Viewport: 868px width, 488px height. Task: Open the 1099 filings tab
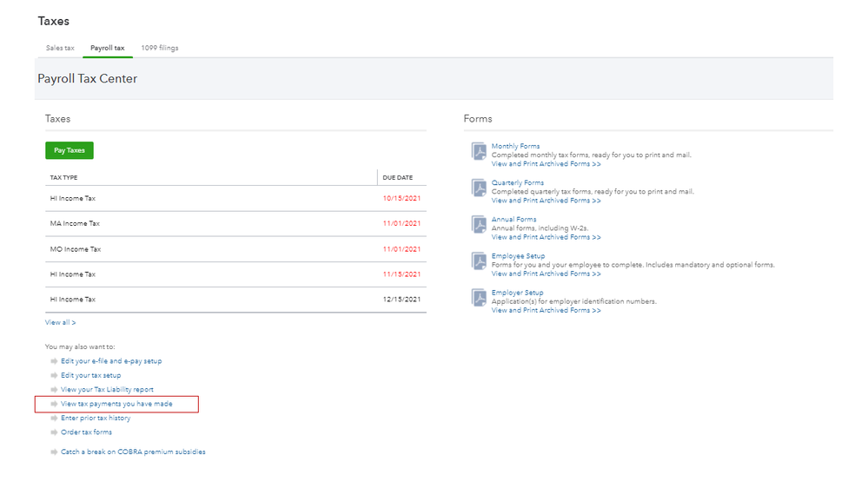click(160, 48)
